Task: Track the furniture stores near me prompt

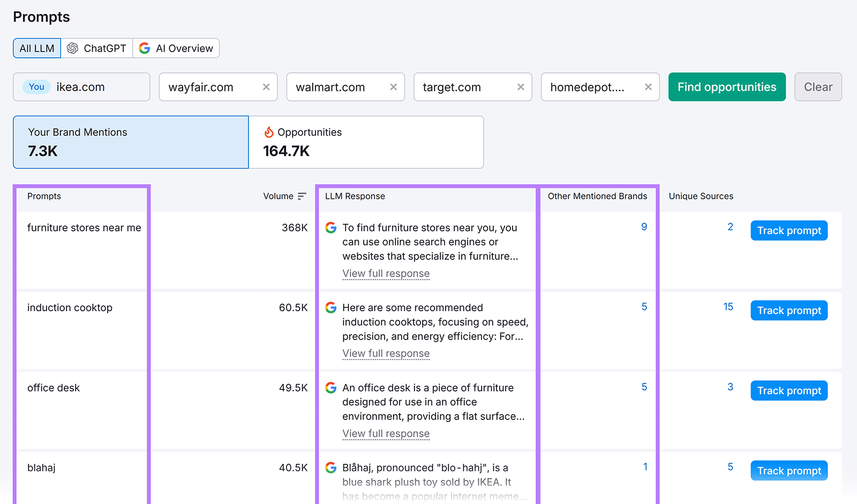Action: coord(788,231)
